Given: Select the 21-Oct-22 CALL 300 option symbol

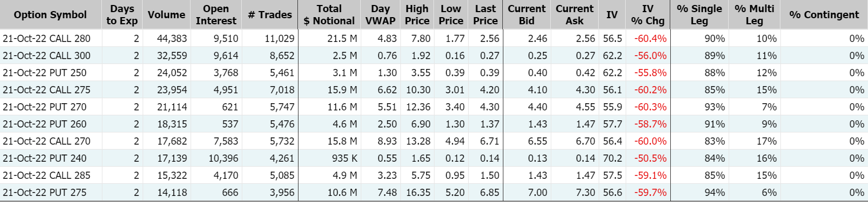Looking at the screenshot, I should (47, 56).
